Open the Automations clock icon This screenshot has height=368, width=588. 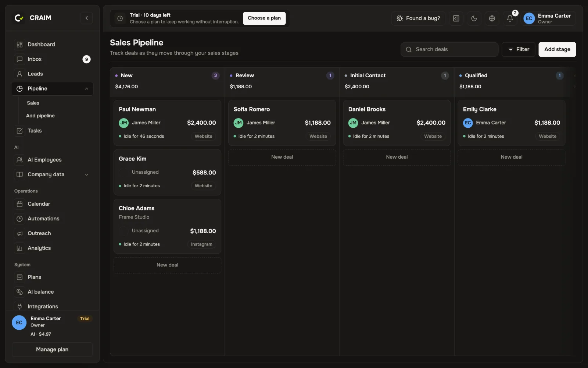[19, 219]
